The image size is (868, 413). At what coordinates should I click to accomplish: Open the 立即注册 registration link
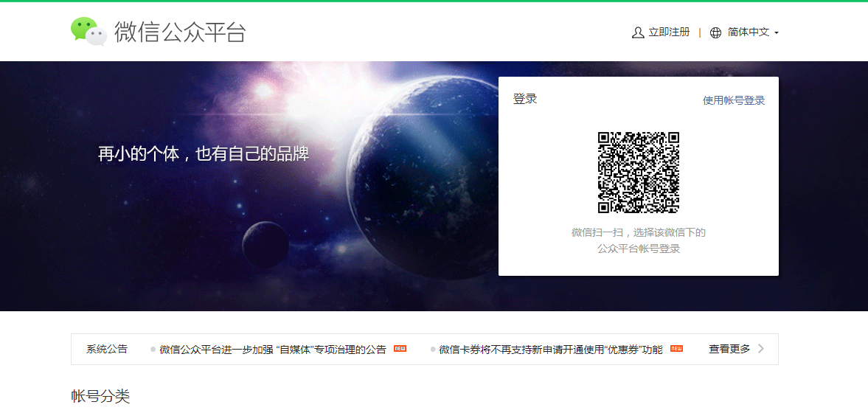670,32
